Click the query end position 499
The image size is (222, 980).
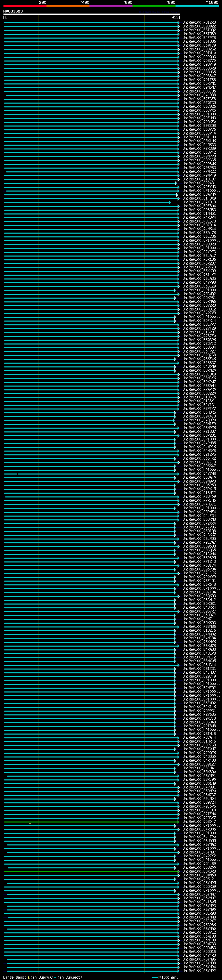pyautogui.click(x=175, y=17)
